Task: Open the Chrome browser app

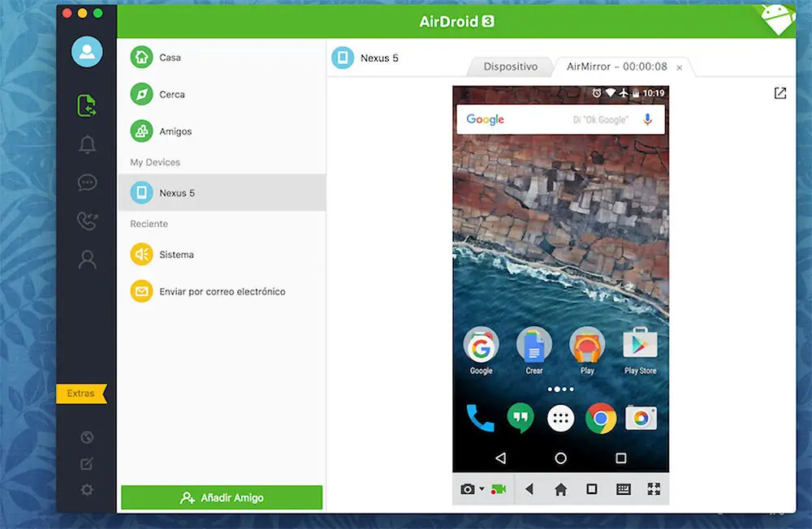Action: pyautogui.click(x=601, y=418)
